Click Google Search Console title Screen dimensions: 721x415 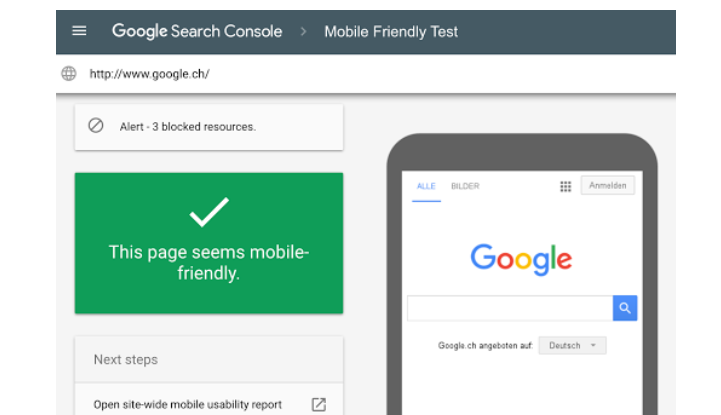197,31
